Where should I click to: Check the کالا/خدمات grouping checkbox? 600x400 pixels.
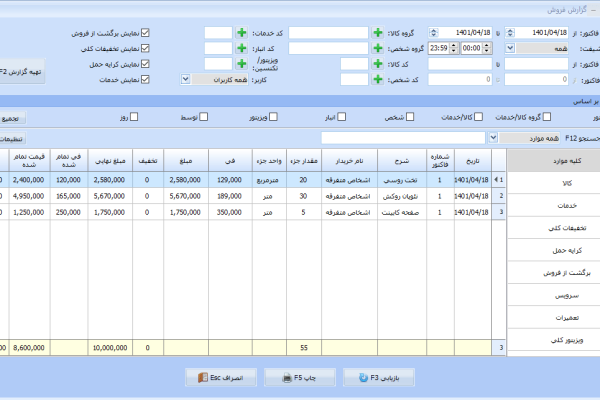click(479, 117)
